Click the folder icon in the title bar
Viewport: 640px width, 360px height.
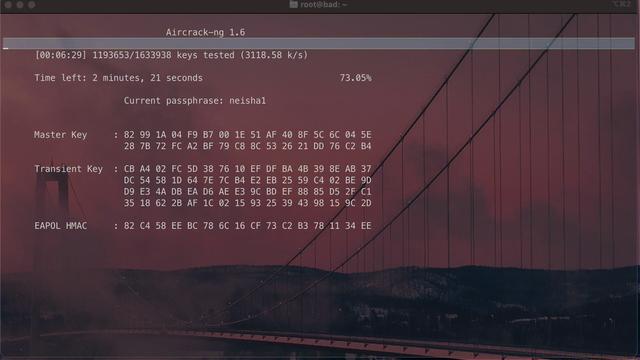293,4
